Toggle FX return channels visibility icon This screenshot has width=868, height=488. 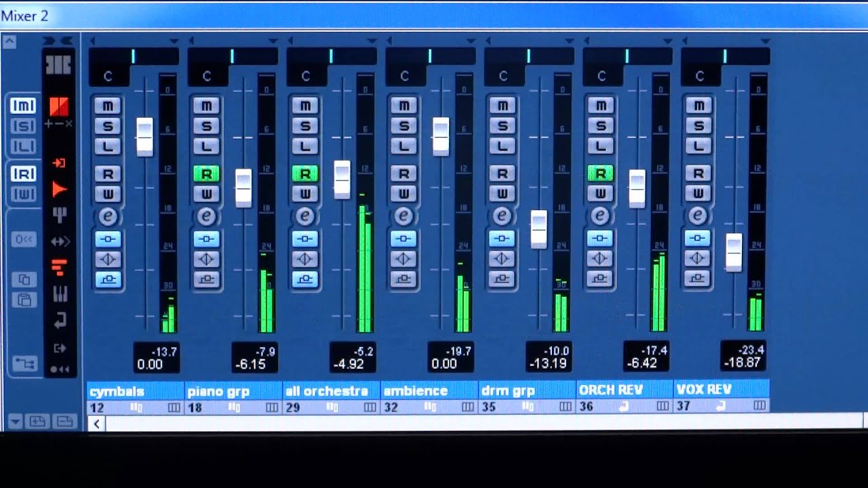point(60,320)
